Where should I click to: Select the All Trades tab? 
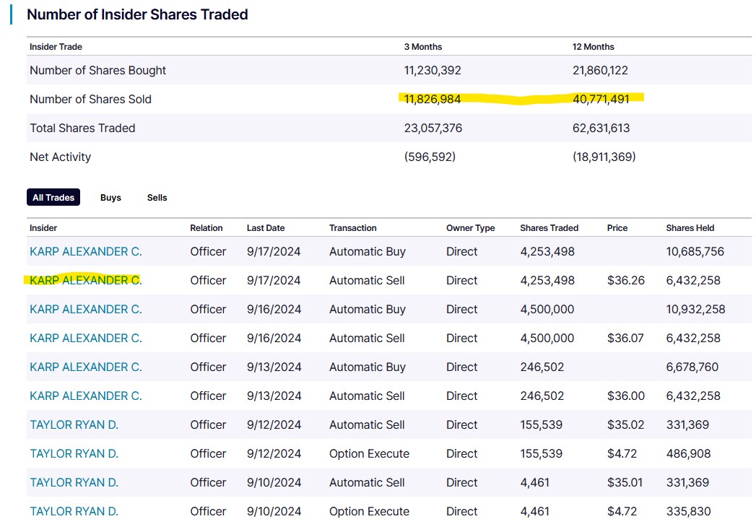[53, 198]
